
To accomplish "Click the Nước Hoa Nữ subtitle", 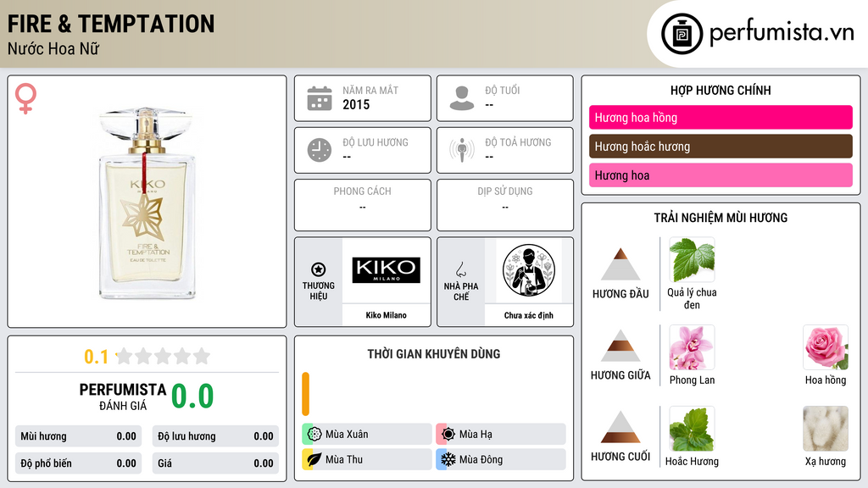I will [53, 48].
